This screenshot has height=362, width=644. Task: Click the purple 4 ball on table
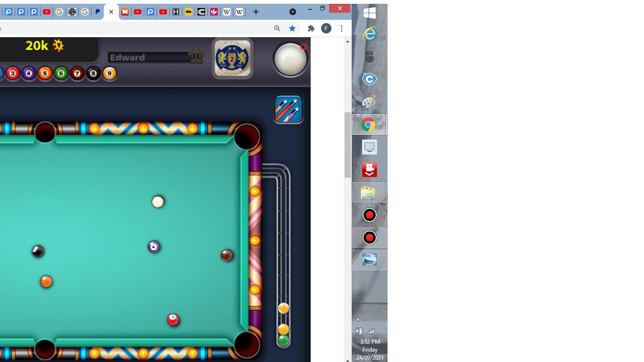pos(154,247)
